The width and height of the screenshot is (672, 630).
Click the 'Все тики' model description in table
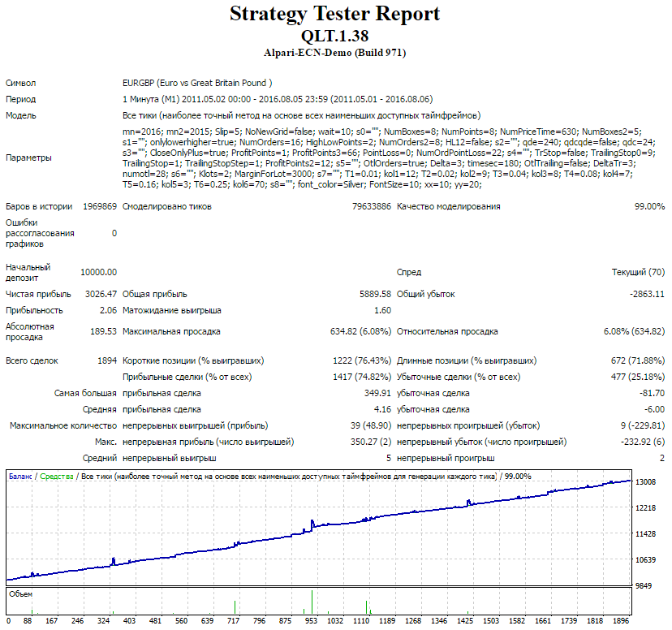(x=301, y=116)
